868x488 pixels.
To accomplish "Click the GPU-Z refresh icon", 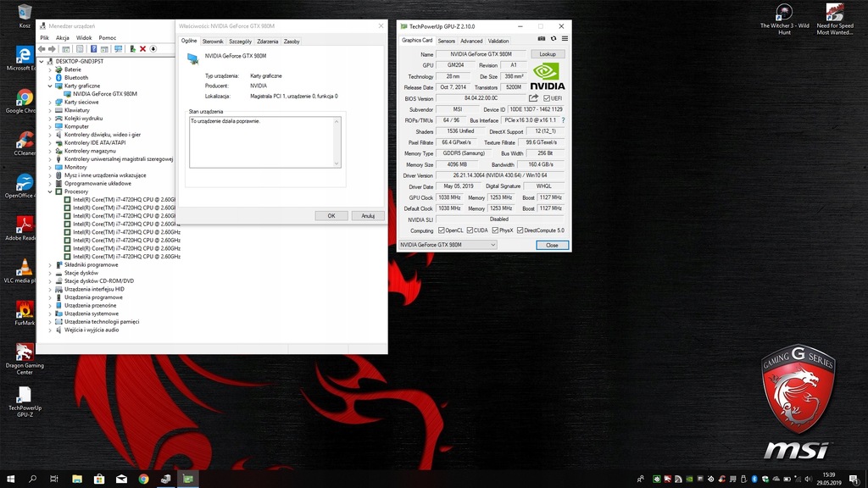I will point(553,39).
